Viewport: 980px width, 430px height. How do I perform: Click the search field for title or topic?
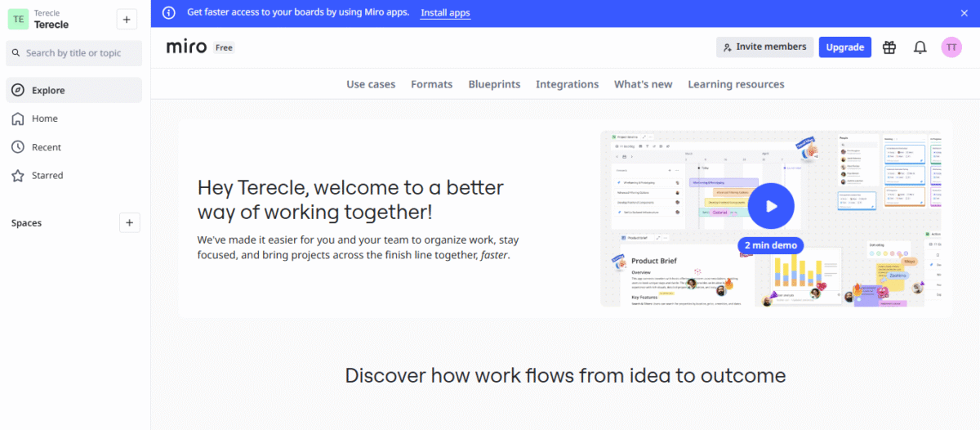[x=74, y=53]
